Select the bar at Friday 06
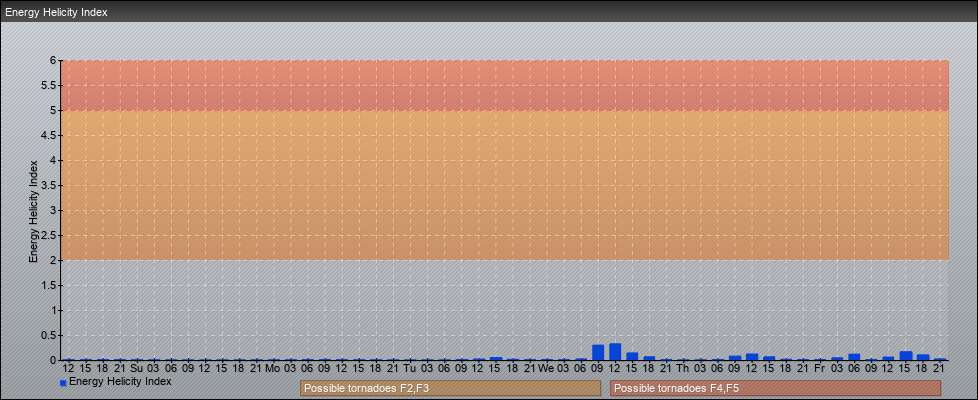 pos(855,358)
